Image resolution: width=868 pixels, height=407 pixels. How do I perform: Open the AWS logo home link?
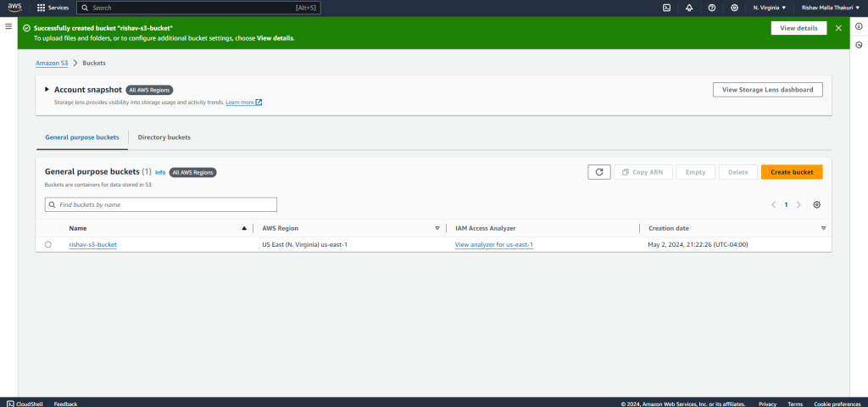click(x=14, y=8)
